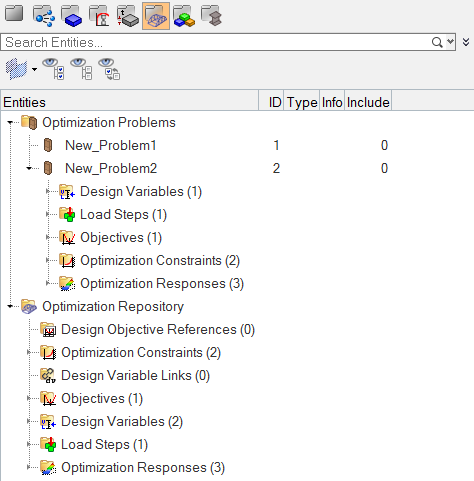Toggle the third eye reverse-visibility icon

pyautogui.click(x=109, y=69)
